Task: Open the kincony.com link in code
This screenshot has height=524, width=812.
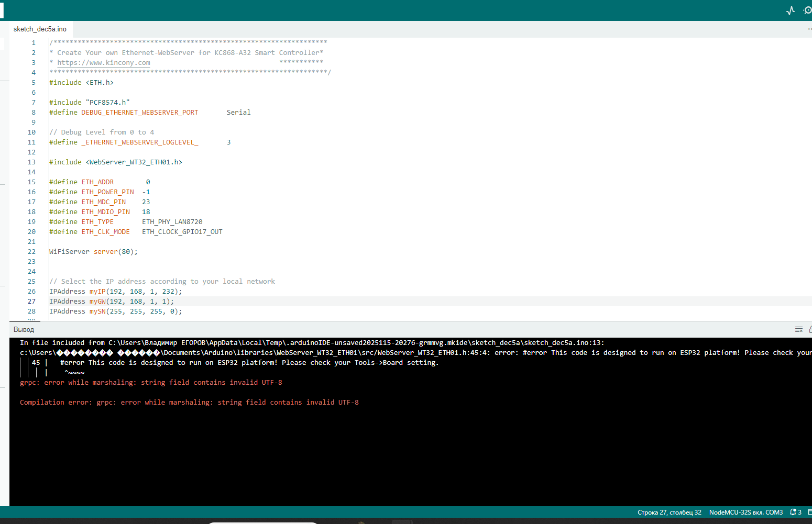Action: click(104, 63)
